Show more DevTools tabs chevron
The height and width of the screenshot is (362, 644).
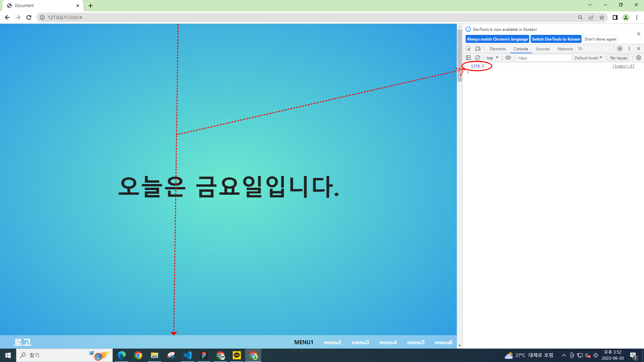(580, 49)
